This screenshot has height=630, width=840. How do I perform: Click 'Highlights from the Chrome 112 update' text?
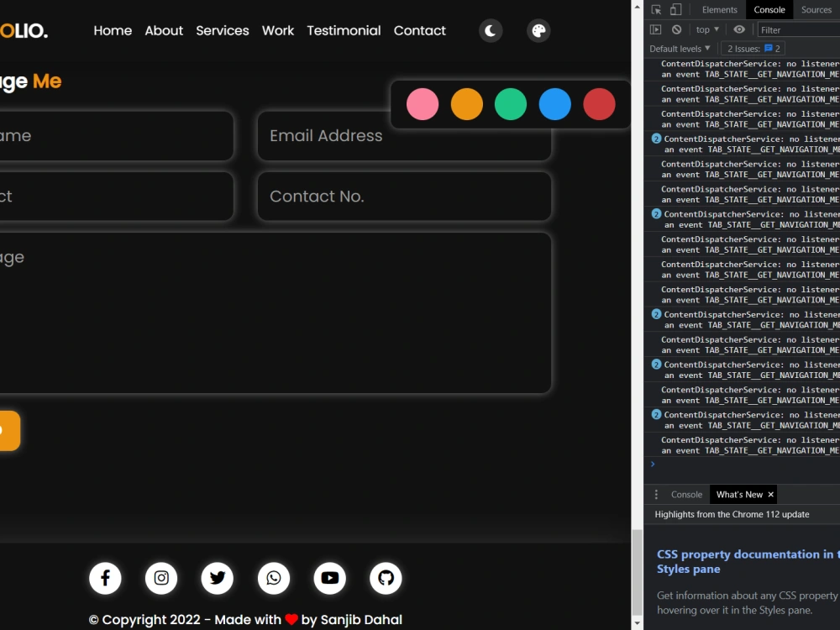[732, 514]
